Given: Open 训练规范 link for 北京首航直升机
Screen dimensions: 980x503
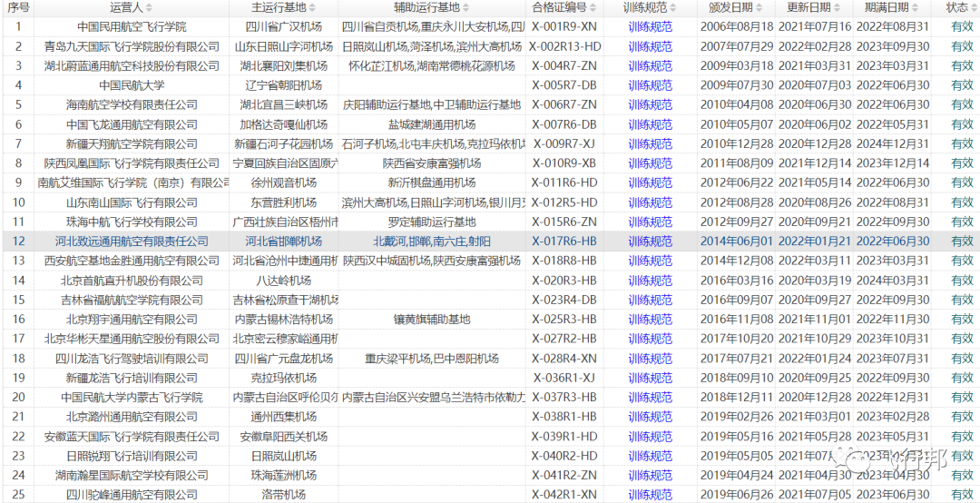Looking at the screenshot, I should pyautogui.click(x=650, y=281).
